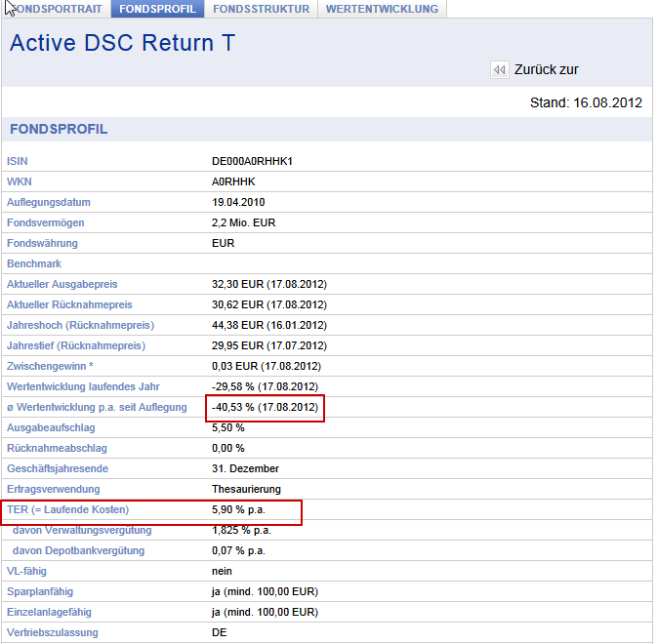Click TER (= Laufende Kosten) label
657x644 pixels.
click(x=68, y=510)
